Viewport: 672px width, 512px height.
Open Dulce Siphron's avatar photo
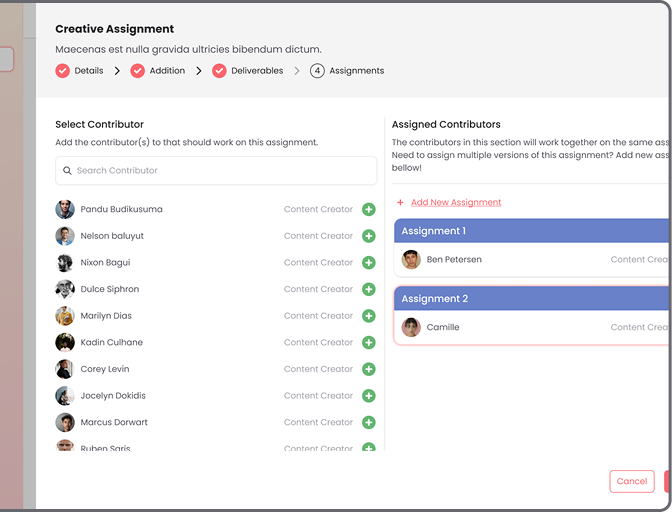65,289
